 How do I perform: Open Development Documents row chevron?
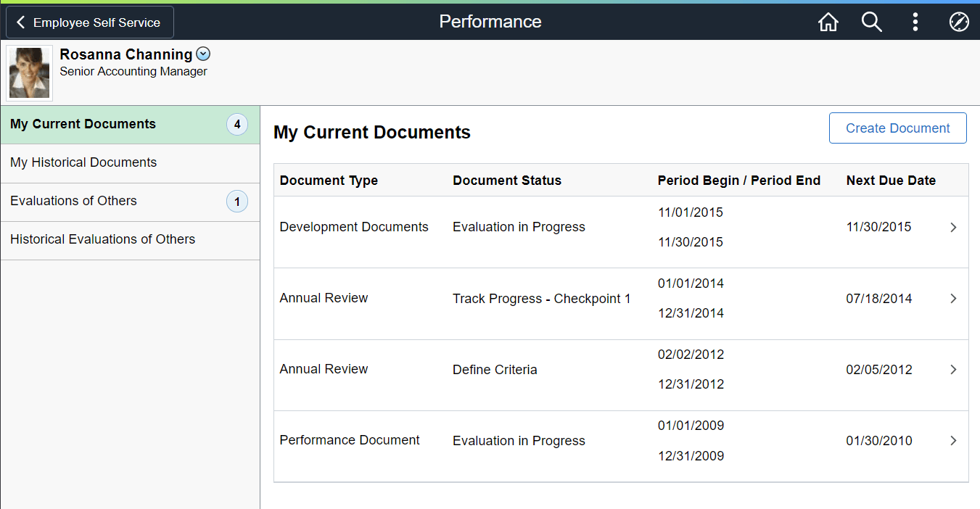(x=953, y=228)
